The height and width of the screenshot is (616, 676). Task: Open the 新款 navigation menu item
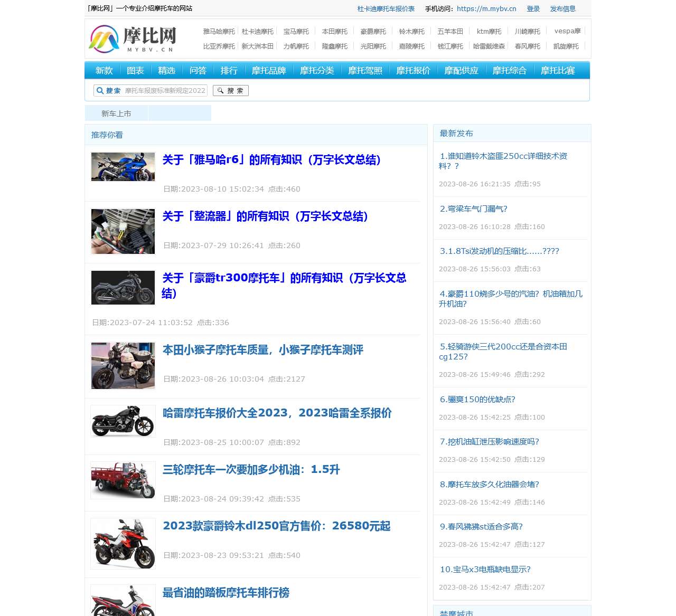point(104,71)
